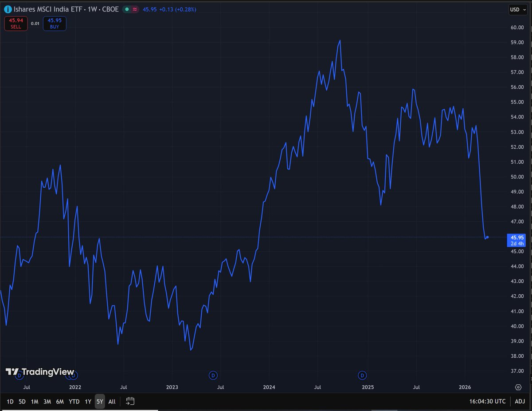
Task: Click the 2026 label on time axis
Action: [x=465, y=387]
